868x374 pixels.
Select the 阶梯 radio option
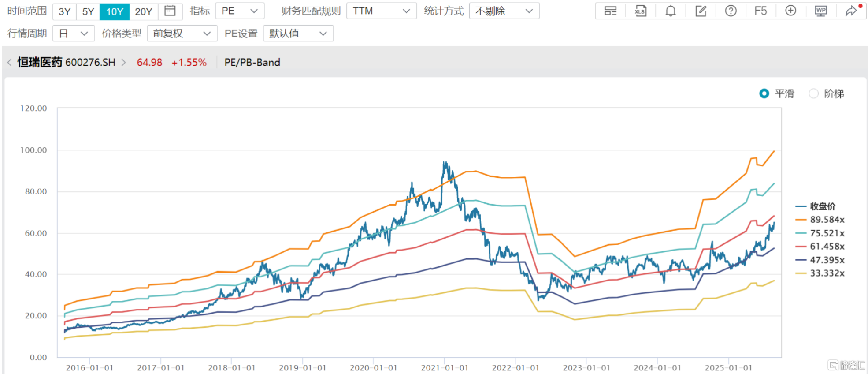point(826,93)
